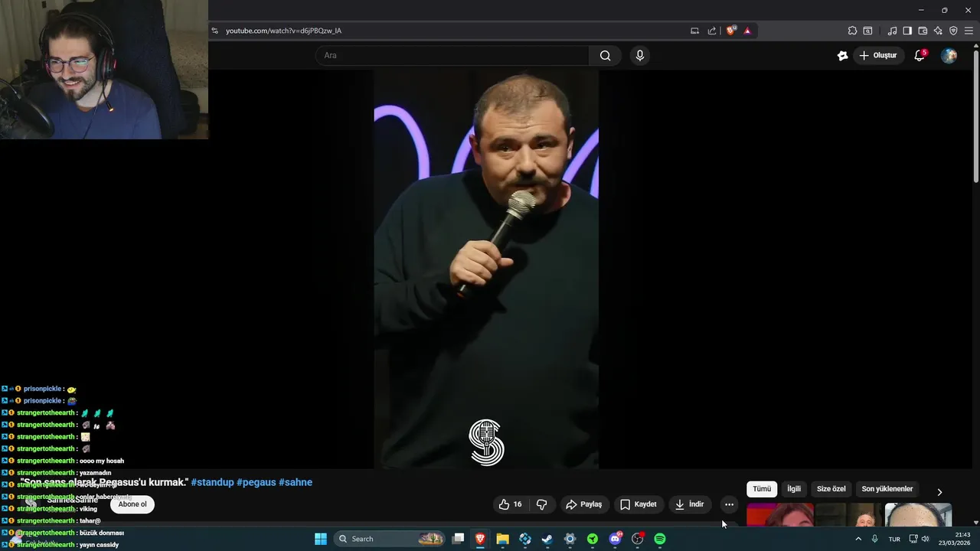Screen dimensions: 980x551
Task: Click the taskbar microphone tray icon
Action: tap(874, 539)
